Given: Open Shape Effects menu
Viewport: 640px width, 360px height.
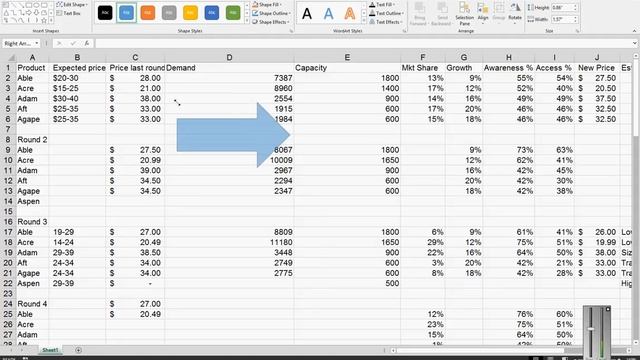Looking at the screenshot, I should point(272,22).
